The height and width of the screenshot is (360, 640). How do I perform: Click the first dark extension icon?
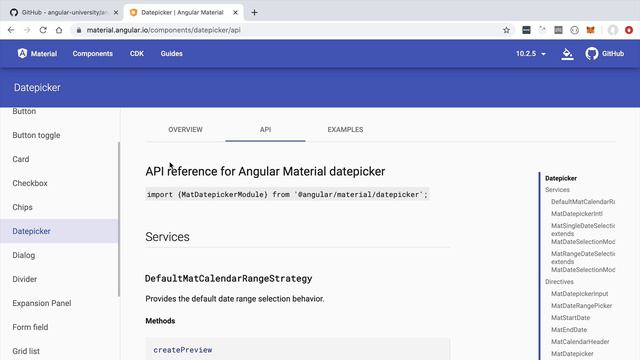pos(527,30)
